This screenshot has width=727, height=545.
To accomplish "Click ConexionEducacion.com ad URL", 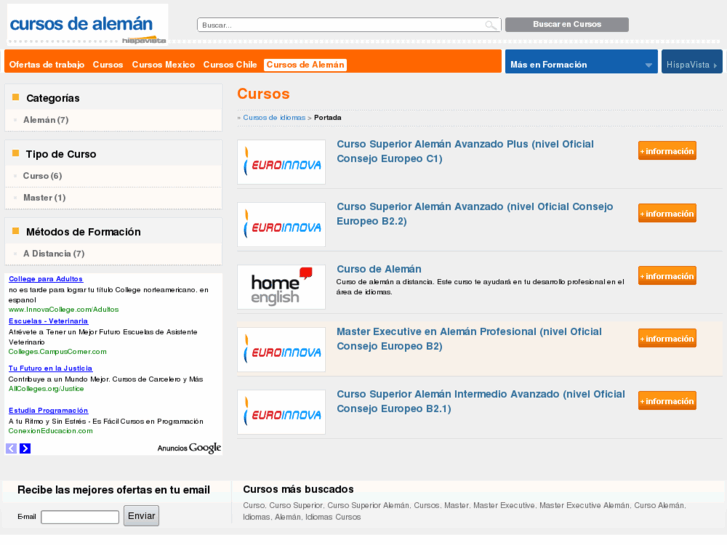I will click(x=51, y=431).
